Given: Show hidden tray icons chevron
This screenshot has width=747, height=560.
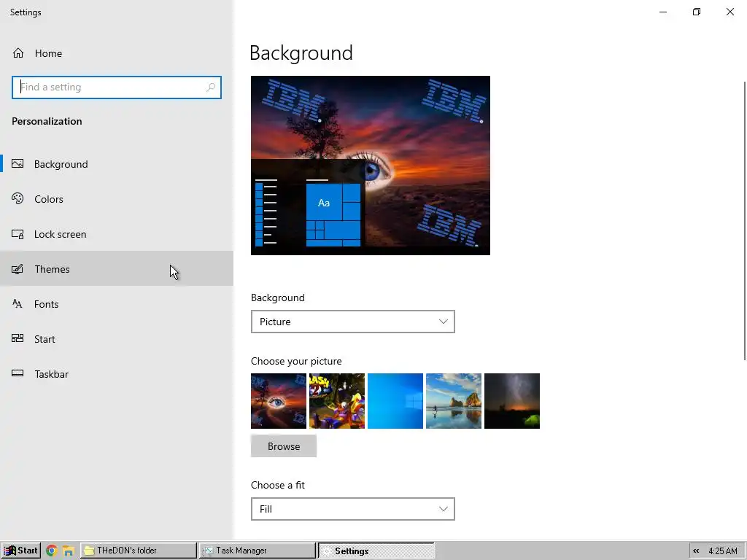Looking at the screenshot, I should tap(696, 551).
